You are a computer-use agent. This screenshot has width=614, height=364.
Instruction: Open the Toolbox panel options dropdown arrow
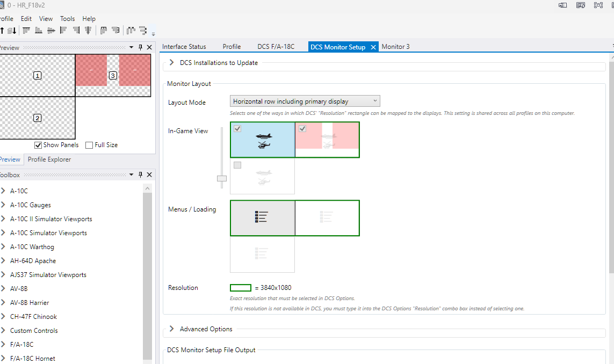pos(131,174)
